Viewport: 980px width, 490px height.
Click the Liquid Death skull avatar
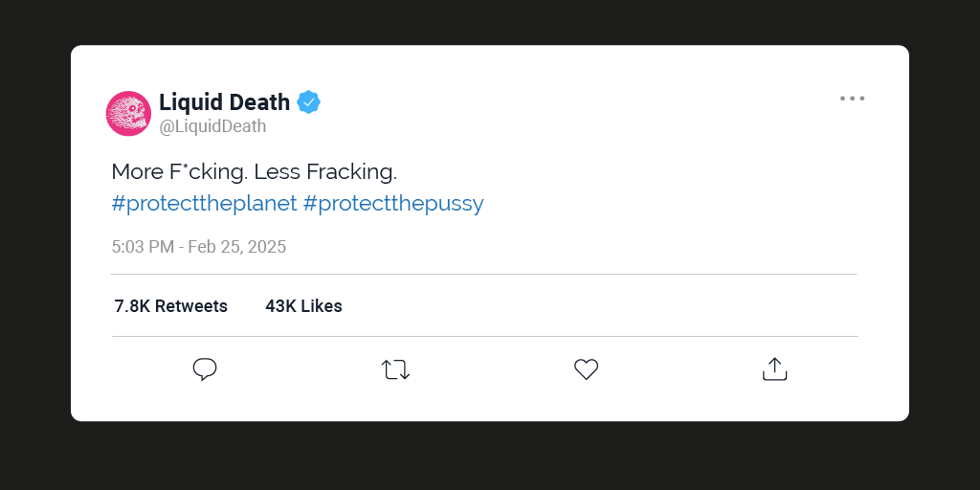(x=128, y=114)
